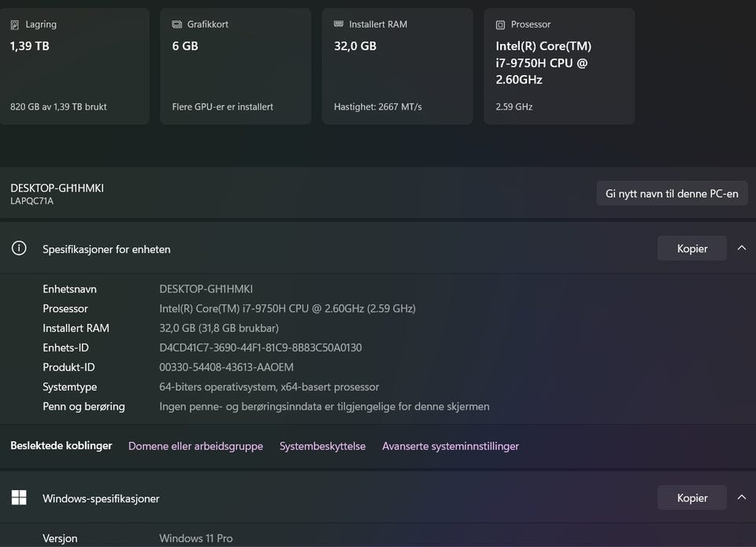
Task: Select the Prosessor value Intel(R) Core(TM) i7-9750H
Action: pos(287,309)
